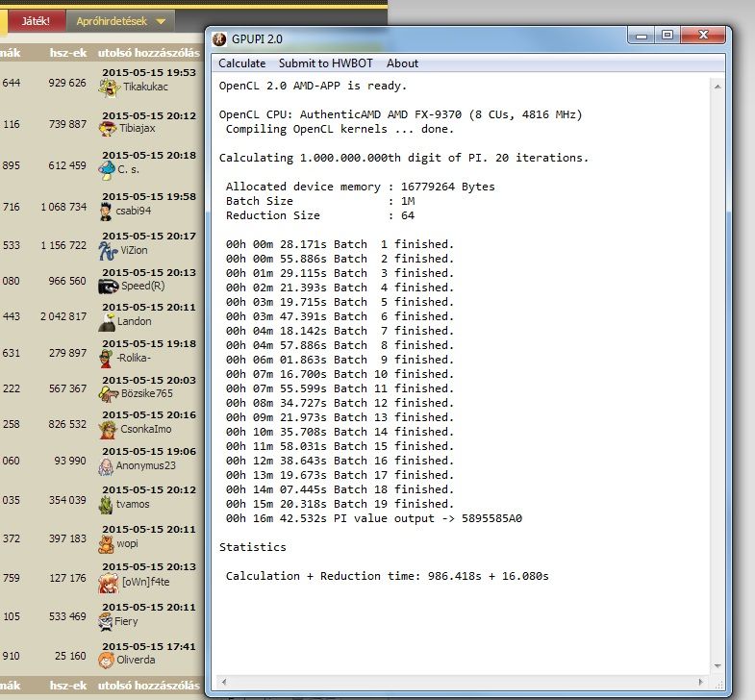Viewport: 755px width, 700px height.
Task: Click Fiery's avatar icon
Action: (106, 622)
